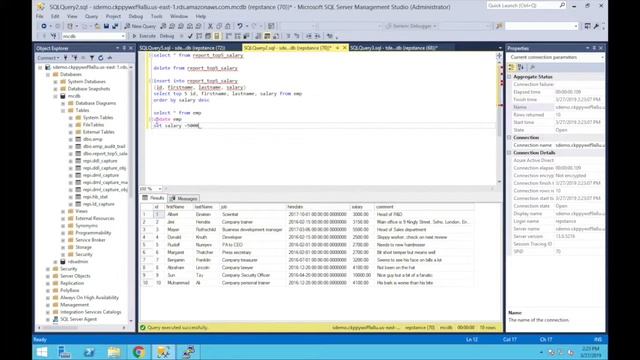Image resolution: width=640 pixels, height=360 pixels.
Task: Click the Save All icon
Action: click(115, 26)
